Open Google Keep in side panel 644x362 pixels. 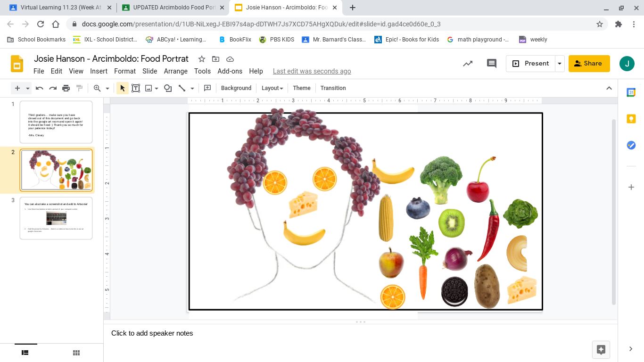(631, 119)
